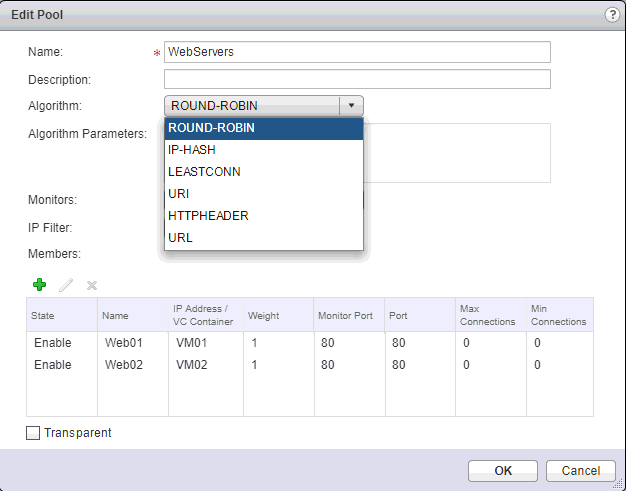The image size is (626, 491).
Task: Expand the Algorithm dropdown arrow
Action: (351, 106)
